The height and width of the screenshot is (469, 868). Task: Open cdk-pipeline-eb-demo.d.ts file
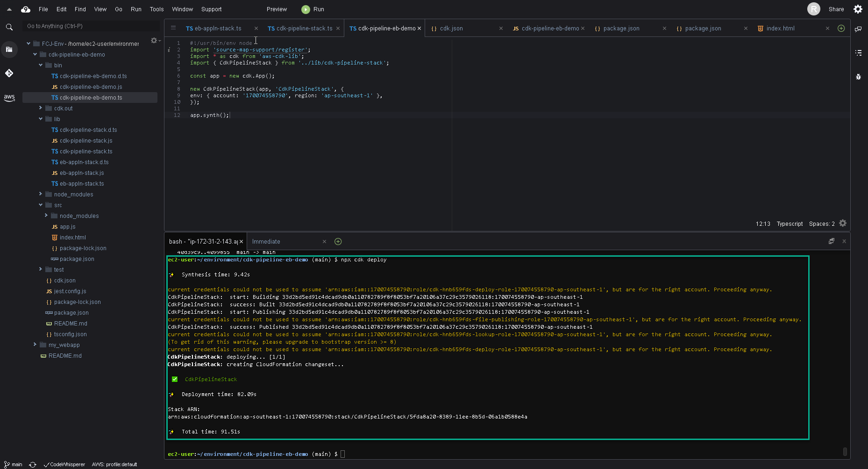tap(93, 76)
